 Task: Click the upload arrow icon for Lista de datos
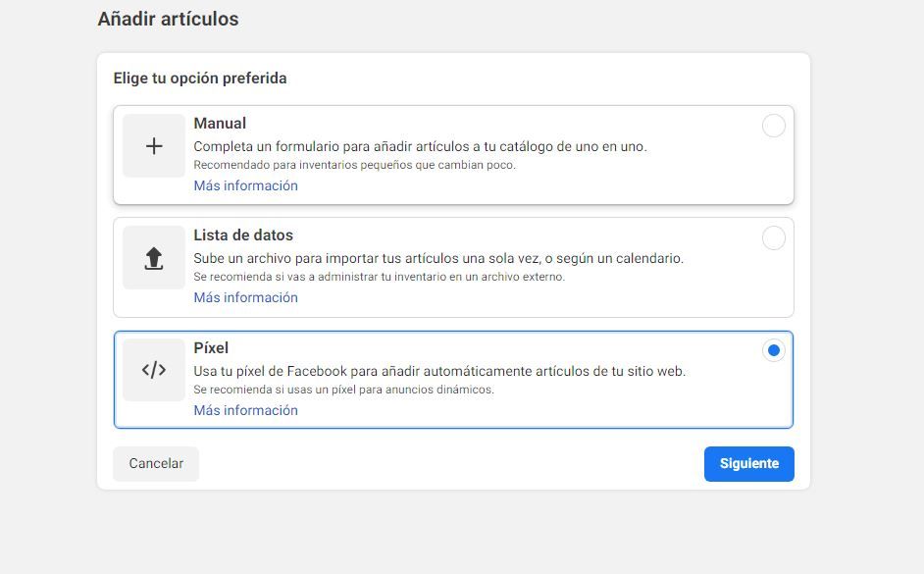(154, 258)
